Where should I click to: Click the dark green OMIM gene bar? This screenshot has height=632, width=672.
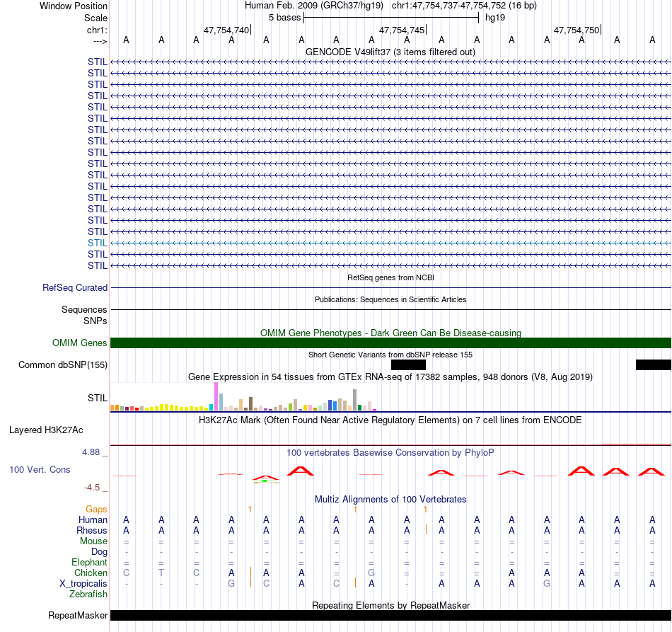tap(390, 343)
